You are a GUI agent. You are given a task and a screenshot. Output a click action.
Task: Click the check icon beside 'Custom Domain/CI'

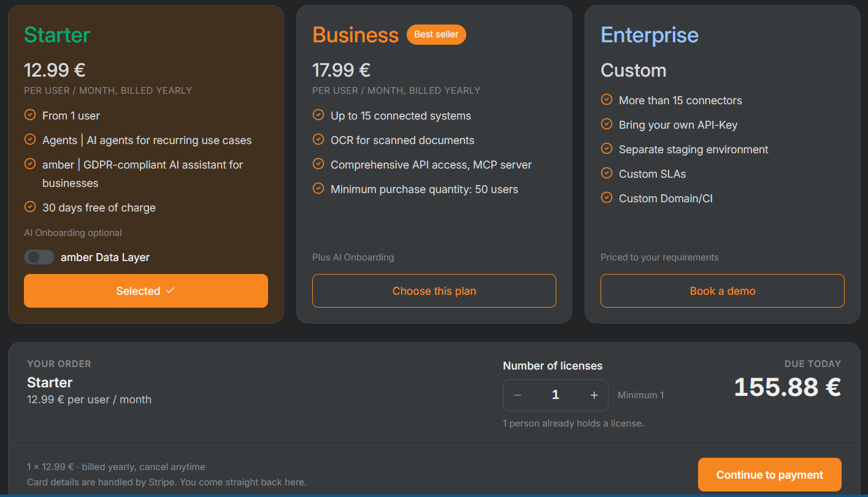(606, 197)
